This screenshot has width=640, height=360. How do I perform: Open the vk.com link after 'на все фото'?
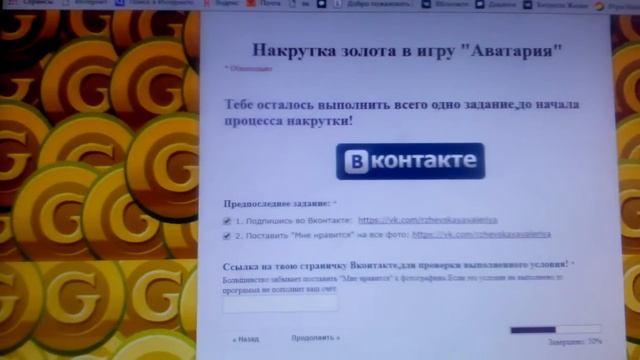481,235
